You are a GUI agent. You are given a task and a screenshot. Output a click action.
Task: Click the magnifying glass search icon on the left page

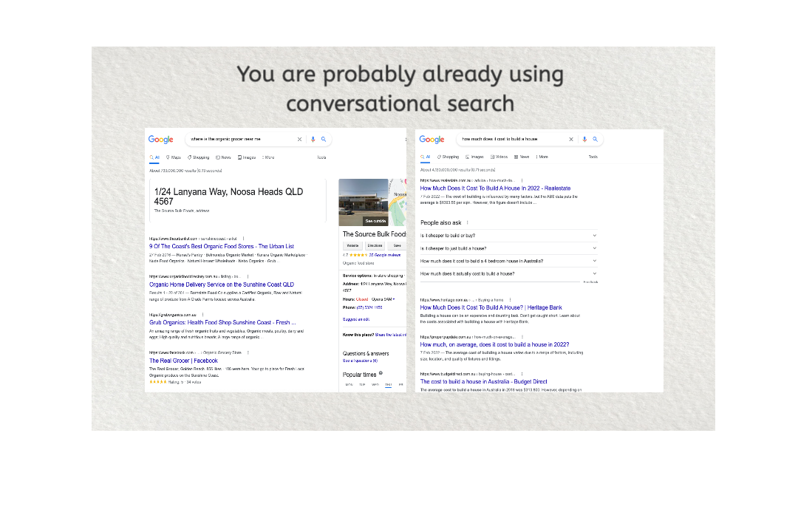click(324, 139)
